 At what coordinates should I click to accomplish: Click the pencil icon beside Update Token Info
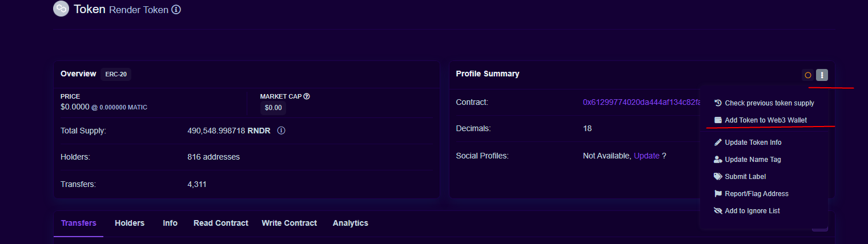tap(718, 143)
